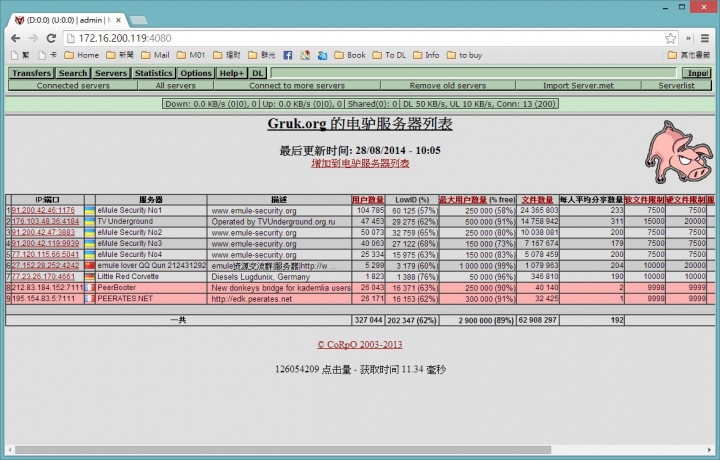Select the PeerBooter server name
The image size is (720, 460).
coord(117,287)
